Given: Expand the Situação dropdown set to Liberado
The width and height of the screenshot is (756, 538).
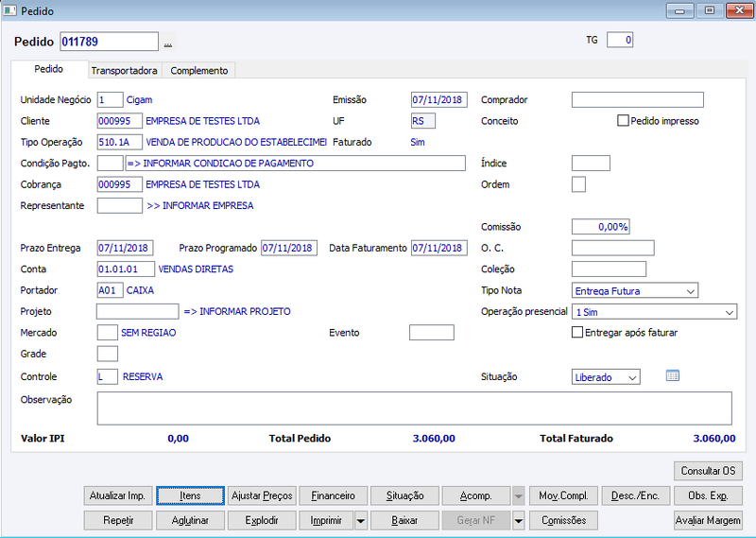Looking at the screenshot, I should (x=606, y=377).
